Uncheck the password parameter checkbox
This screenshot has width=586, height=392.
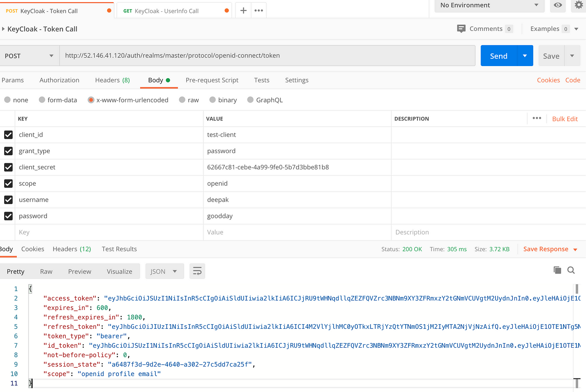coord(8,216)
